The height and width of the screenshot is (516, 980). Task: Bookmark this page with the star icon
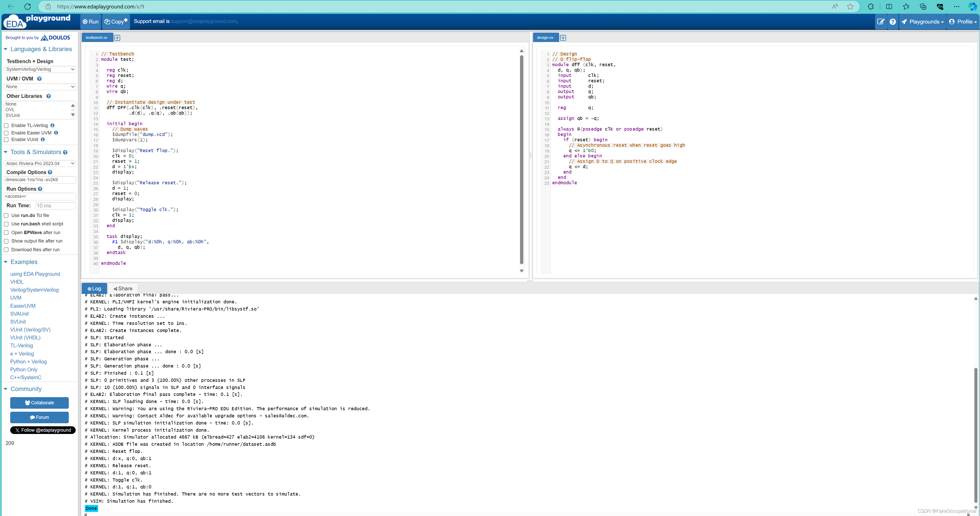pyautogui.click(x=850, y=6)
